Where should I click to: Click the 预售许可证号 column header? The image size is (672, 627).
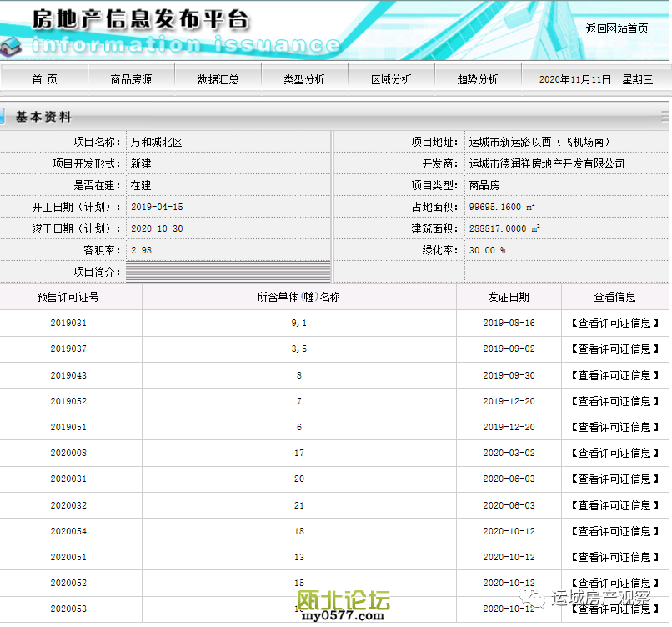[x=68, y=297]
